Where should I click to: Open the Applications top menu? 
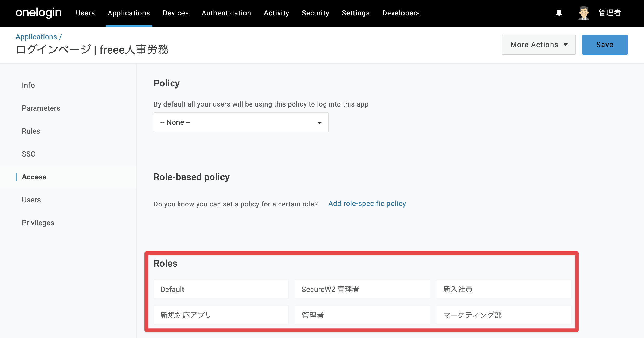click(x=129, y=13)
